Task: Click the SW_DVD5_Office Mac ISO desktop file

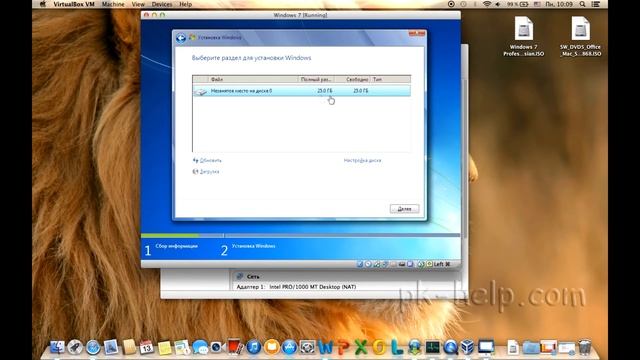Action: [580, 36]
